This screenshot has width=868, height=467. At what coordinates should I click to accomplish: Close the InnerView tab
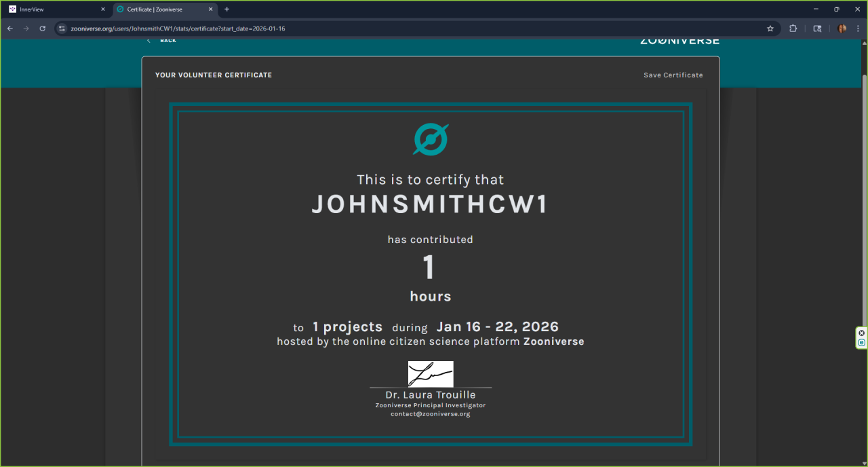(103, 10)
